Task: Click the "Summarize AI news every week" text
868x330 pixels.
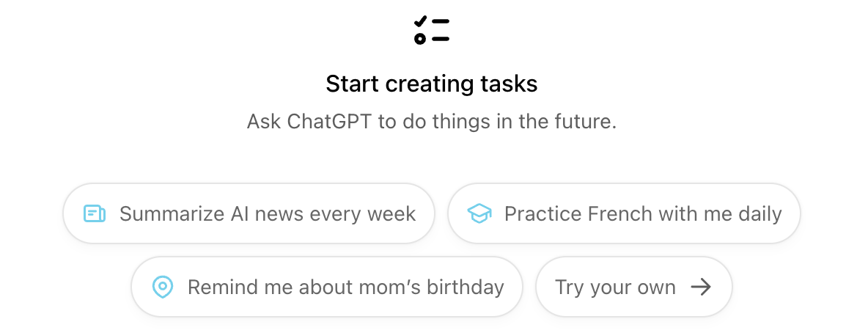Action: click(268, 214)
